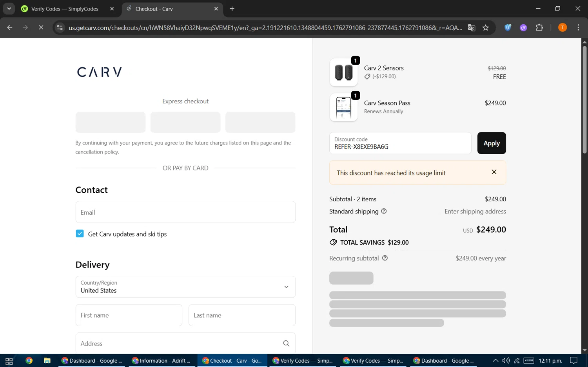The height and width of the screenshot is (367, 588).
Task: Uncheck Get Carv updates and ski tips
Action: point(80,233)
